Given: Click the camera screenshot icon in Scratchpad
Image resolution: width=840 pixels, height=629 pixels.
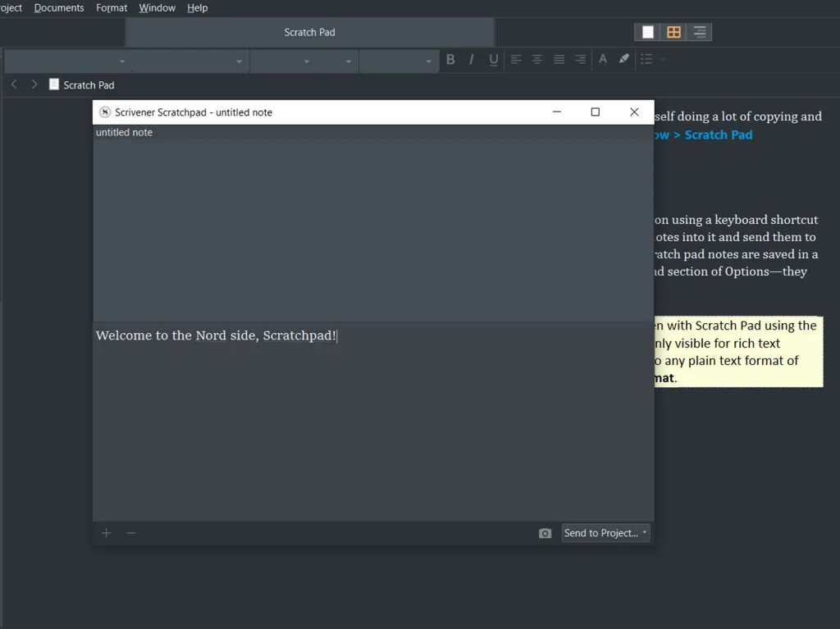Looking at the screenshot, I should pyautogui.click(x=545, y=533).
